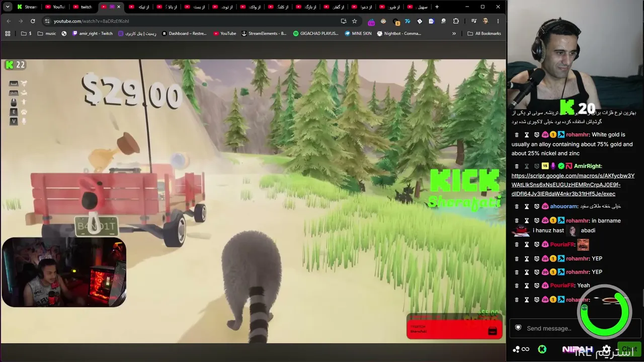This screenshot has height=362, width=644.
Task: Delete ahouoram's chat message
Action: point(517,207)
